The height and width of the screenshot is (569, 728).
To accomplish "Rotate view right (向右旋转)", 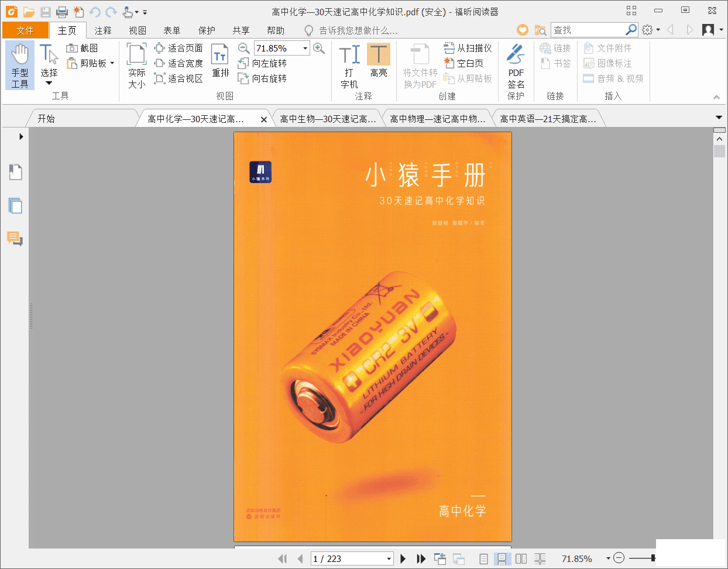I will point(262,78).
